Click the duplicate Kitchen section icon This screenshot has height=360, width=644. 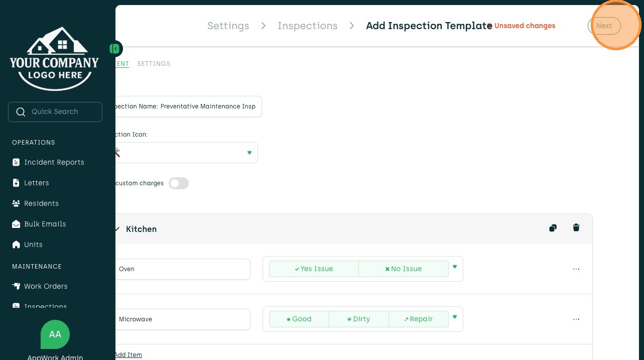(553, 228)
